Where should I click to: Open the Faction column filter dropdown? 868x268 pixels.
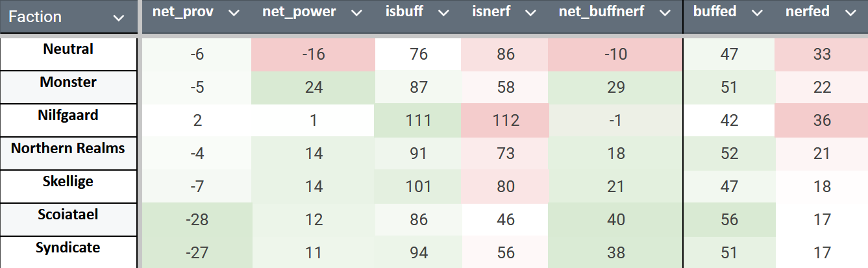point(118,18)
